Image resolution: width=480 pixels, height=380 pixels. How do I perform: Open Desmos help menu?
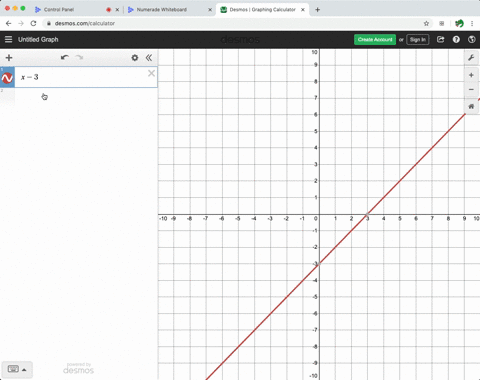pyautogui.click(x=456, y=39)
